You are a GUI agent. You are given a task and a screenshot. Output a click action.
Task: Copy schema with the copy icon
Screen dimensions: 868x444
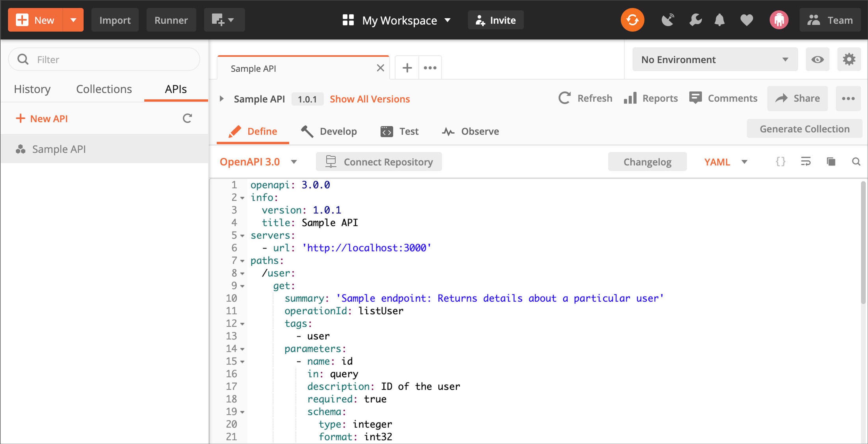point(831,161)
